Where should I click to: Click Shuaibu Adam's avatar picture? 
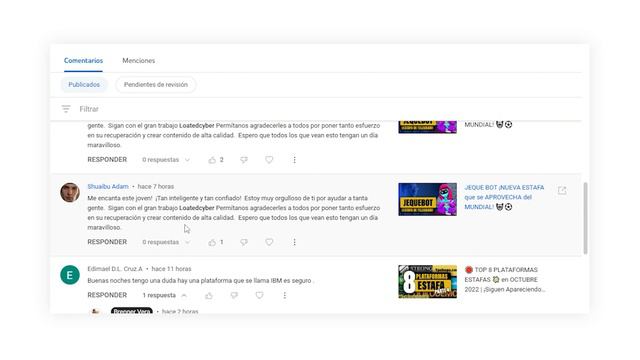70,192
